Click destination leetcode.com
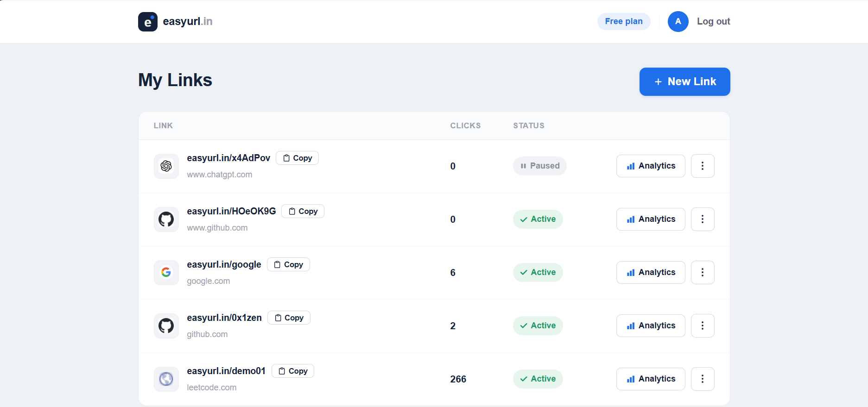This screenshot has height=407, width=868. coord(212,388)
